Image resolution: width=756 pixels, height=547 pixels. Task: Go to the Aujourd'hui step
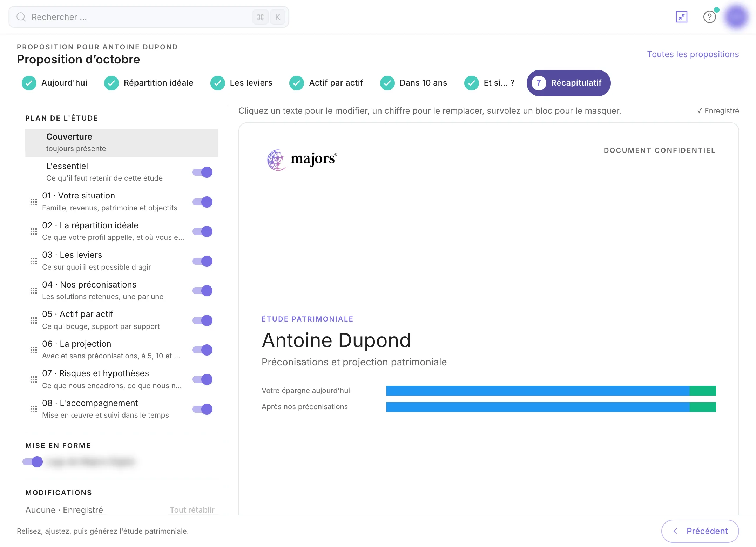(55, 83)
